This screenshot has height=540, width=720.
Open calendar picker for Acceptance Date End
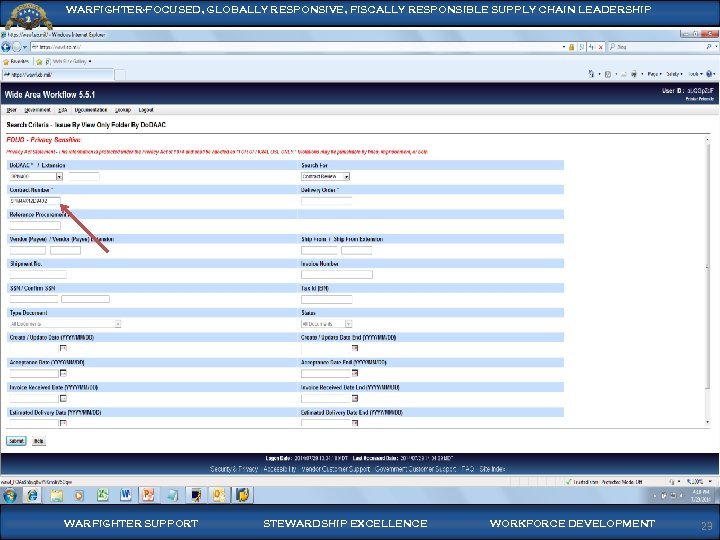[355, 373]
